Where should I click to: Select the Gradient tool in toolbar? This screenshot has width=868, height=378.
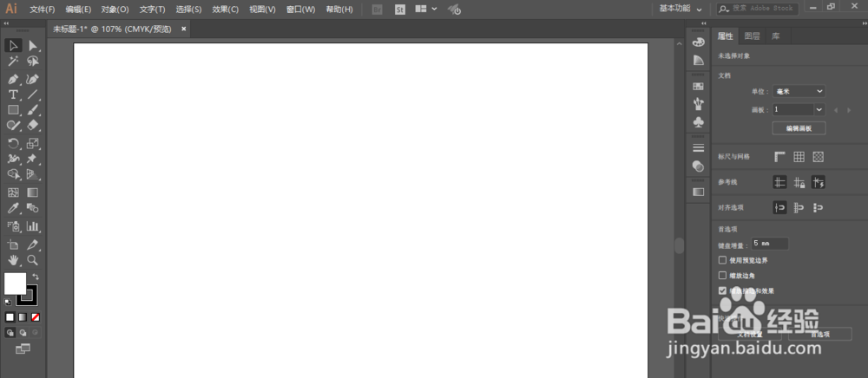click(x=33, y=192)
